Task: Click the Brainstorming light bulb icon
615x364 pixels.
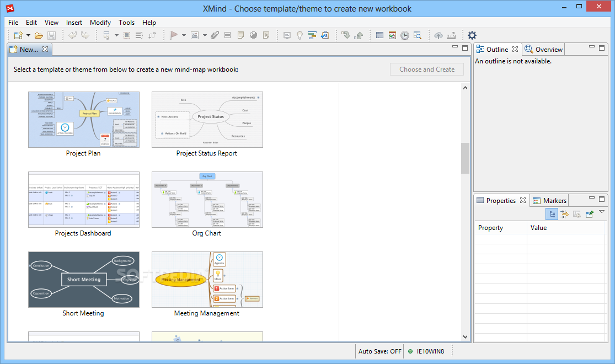Action: click(x=300, y=35)
